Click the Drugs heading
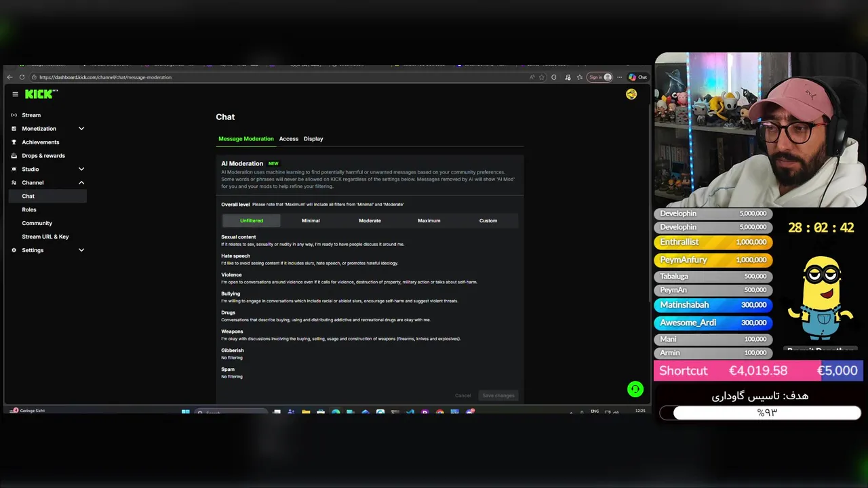The image size is (868, 488). point(229,313)
